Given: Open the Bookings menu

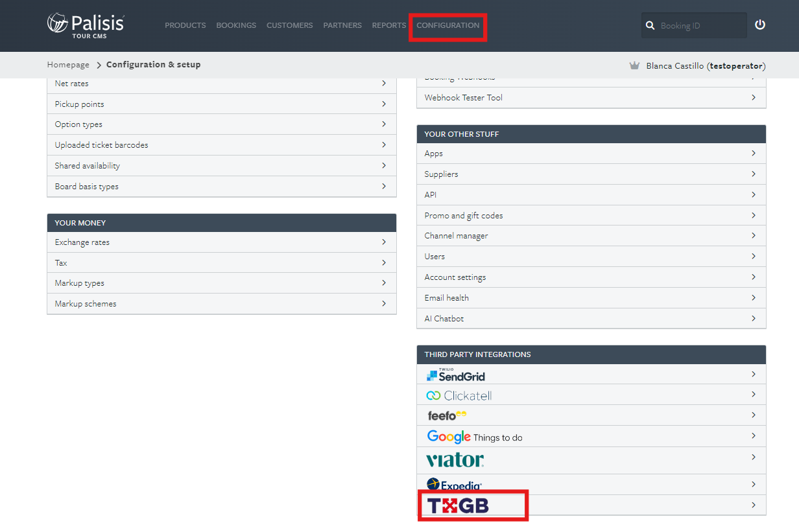Looking at the screenshot, I should pos(236,25).
